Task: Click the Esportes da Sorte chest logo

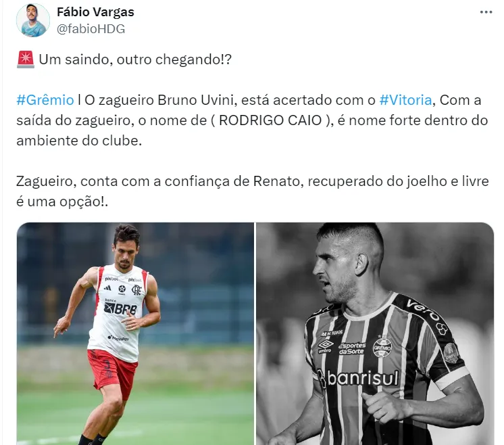Action: click(351, 348)
